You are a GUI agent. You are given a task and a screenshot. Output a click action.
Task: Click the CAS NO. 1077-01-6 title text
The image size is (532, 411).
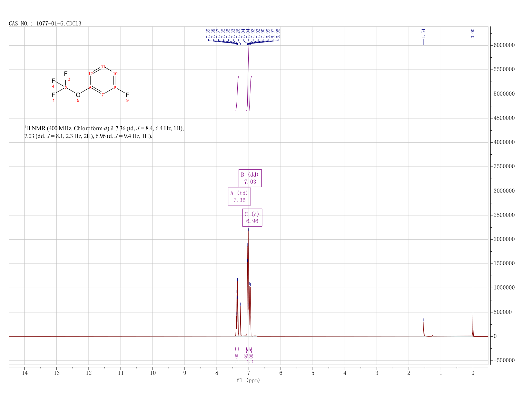(45, 24)
